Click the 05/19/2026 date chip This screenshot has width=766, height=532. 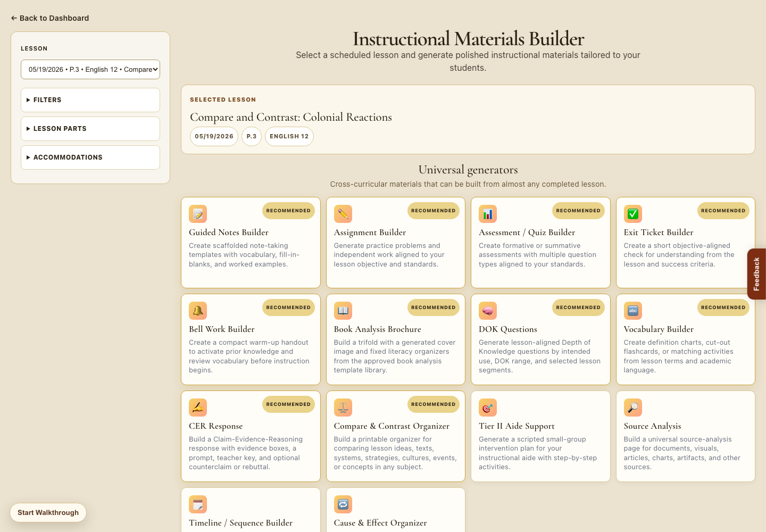214,136
